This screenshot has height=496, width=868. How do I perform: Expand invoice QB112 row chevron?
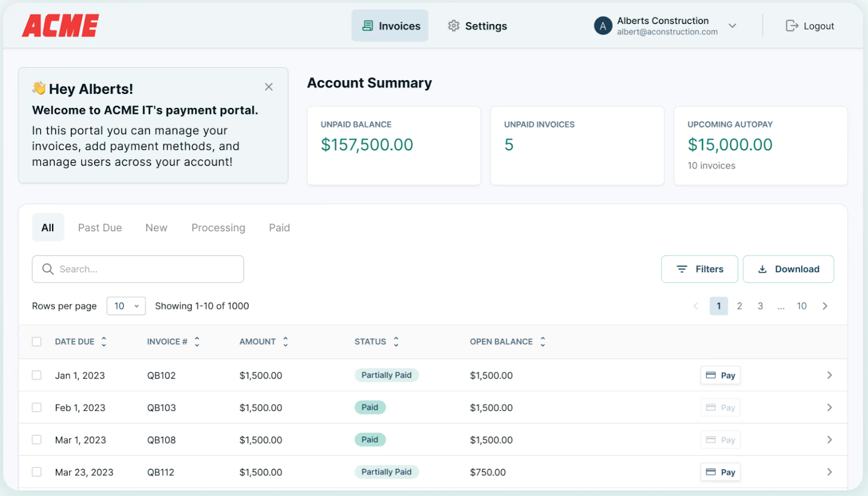829,472
